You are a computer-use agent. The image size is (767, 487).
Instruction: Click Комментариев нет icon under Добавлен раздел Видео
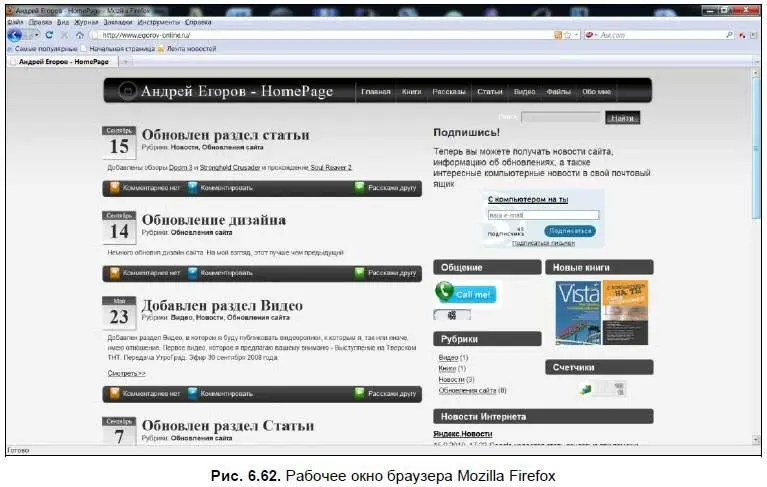(x=114, y=393)
